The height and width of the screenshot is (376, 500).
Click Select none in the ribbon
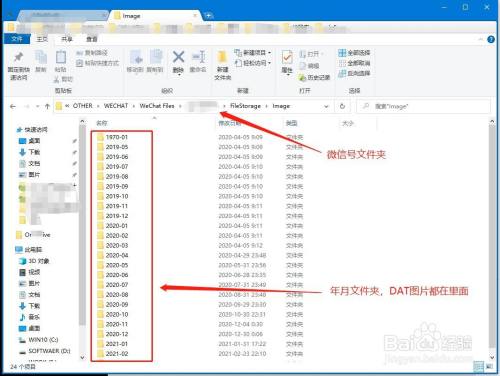[354, 63]
